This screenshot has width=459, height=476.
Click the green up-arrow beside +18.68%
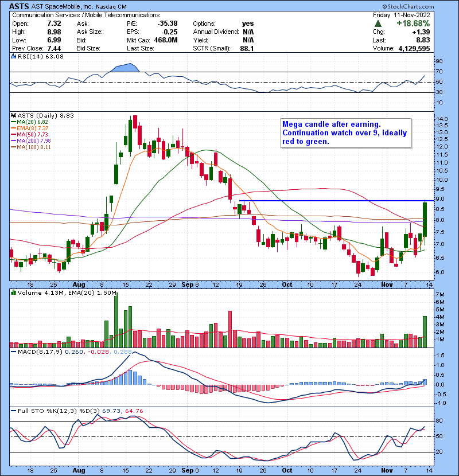(x=378, y=24)
